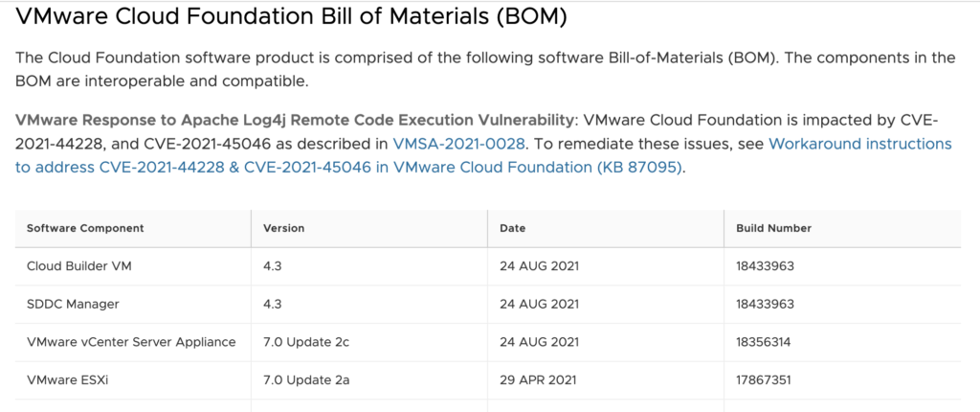The height and width of the screenshot is (412, 980).
Task: Click the SDDC Manager cell
Action: pos(70,305)
